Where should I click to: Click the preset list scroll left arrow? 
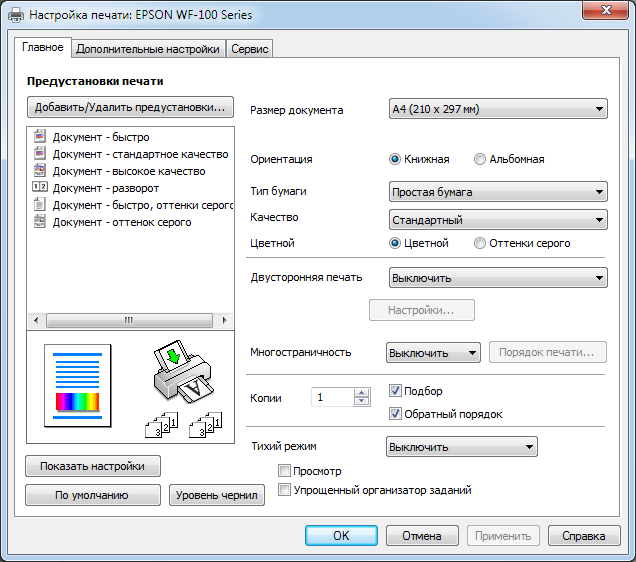coord(36,320)
